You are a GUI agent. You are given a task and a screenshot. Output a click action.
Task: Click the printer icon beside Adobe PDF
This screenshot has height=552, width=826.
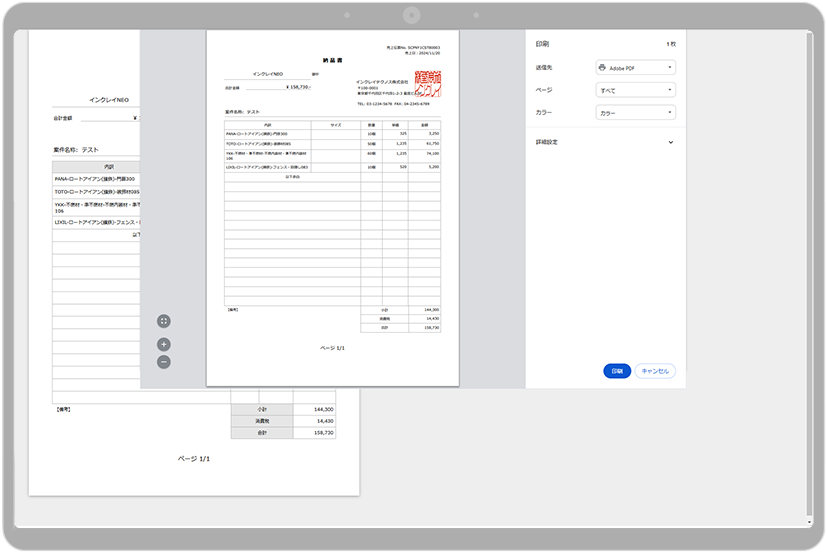(x=602, y=68)
